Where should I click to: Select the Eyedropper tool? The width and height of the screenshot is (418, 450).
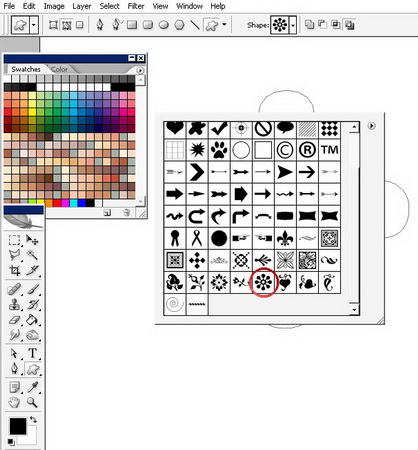pyautogui.click(x=32, y=387)
